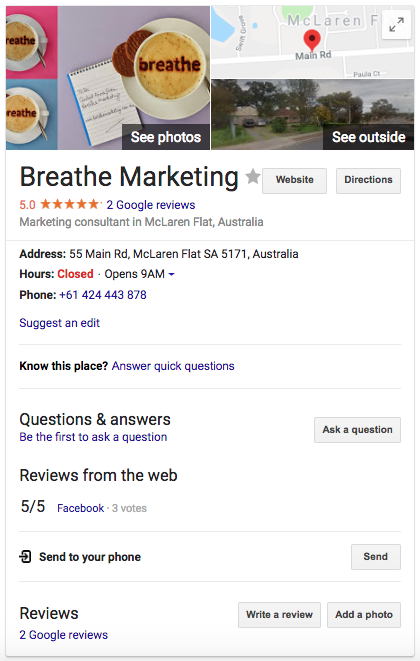Click the Write a review button
The image size is (420, 661).
click(x=279, y=615)
